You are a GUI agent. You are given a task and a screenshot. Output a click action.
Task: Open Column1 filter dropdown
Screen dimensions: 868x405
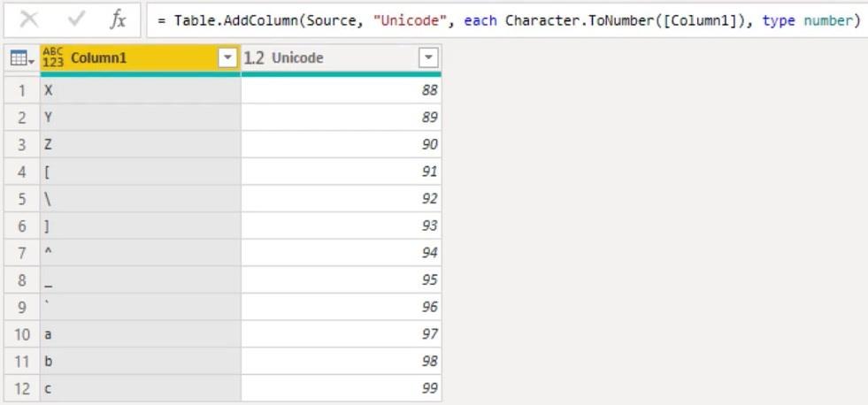click(227, 57)
